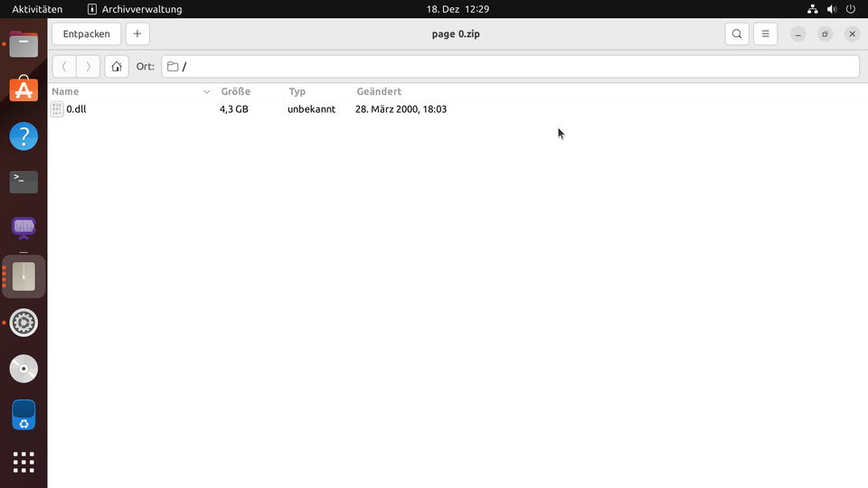This screenshot has height=488, width=868.
Task: Select the 0.dll file icon
Action: tap(57, 109)
